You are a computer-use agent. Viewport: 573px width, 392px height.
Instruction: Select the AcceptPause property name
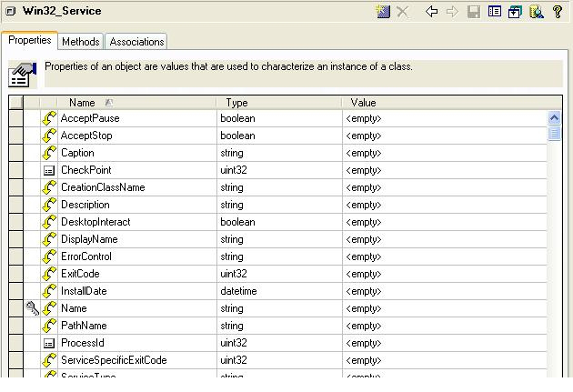(90, 118)
